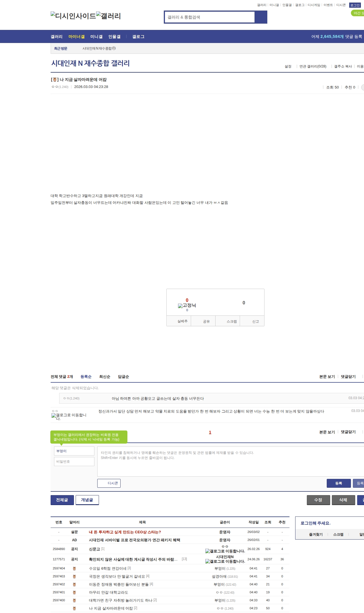Viewport: 364px width, 613px height.
Task: Click the owl icon in row 2597401
Action: 74,592
